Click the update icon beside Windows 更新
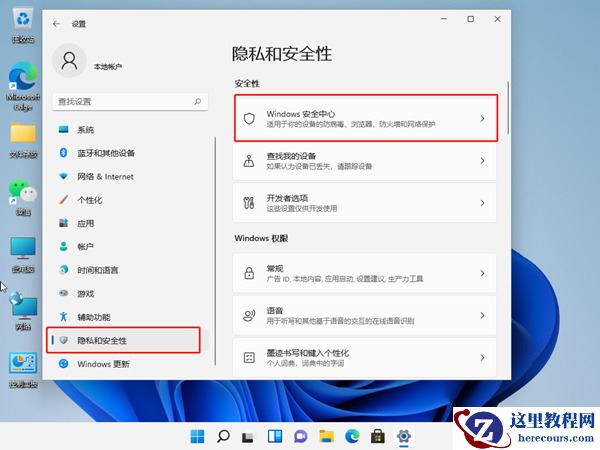The height and width of the screenshot is (450, 600). [x=64, y=364]
